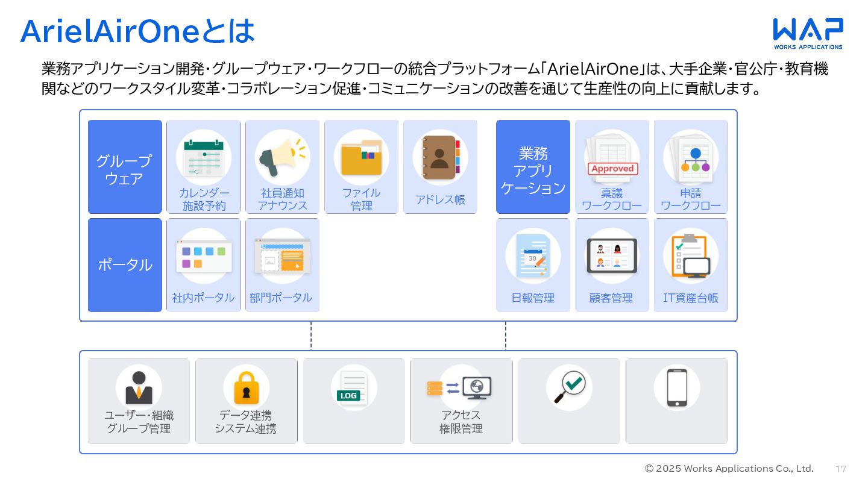Click the アドレス帳 label
The height and width of the screenshot is (488, 868).
coord(441,200)
